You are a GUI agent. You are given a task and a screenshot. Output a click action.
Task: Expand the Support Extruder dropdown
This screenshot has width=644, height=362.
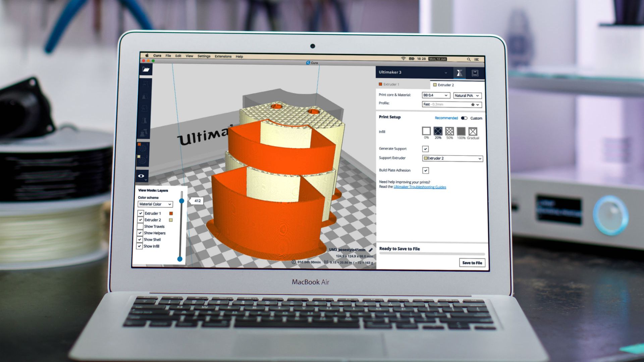pos(452,159)
